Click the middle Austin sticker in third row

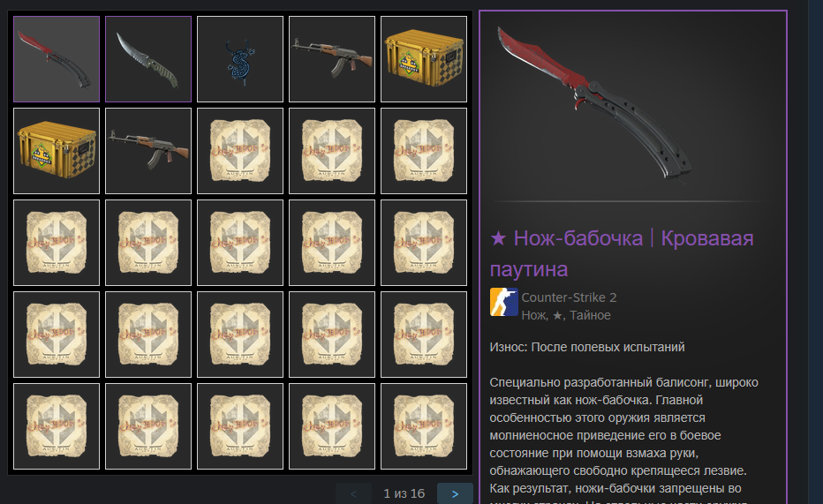click(x=240, y=243)
